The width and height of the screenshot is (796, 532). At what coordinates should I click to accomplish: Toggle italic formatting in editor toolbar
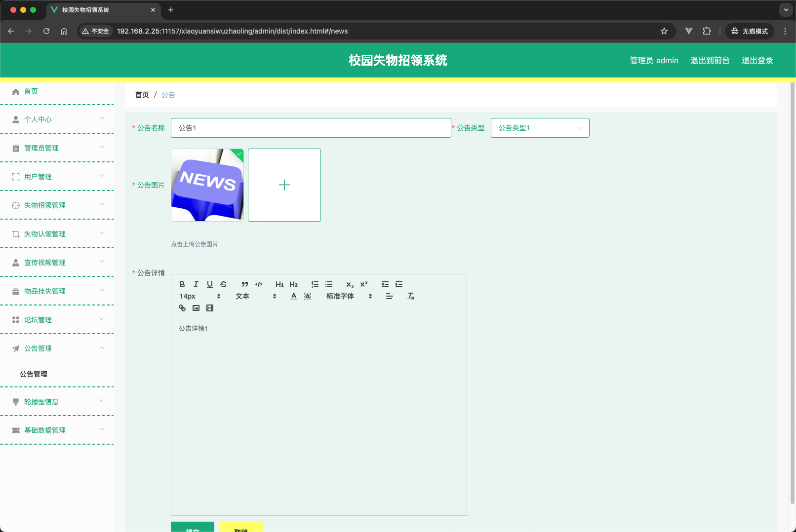click(x=196, y=284)
